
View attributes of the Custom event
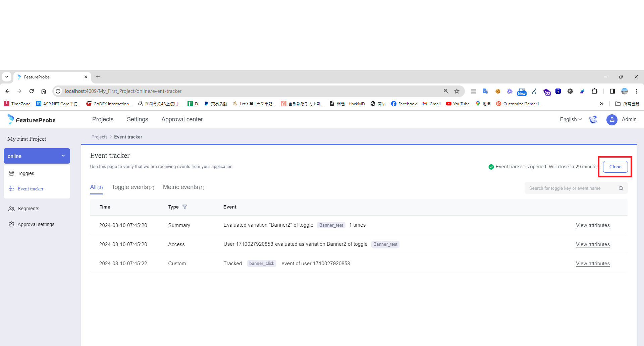[x=593, y=264]
